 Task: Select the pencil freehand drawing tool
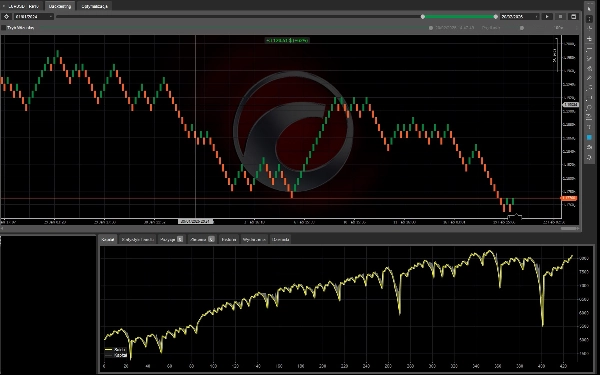(589, 78)
